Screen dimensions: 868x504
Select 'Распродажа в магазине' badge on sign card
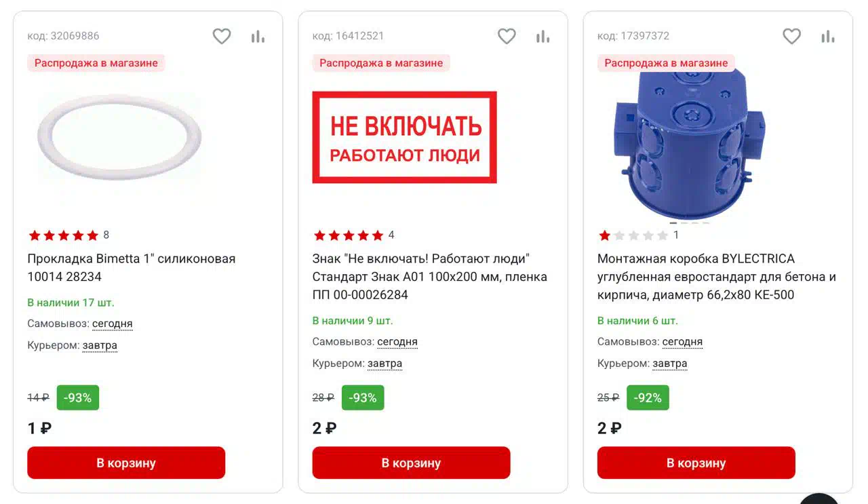(381, 63)
